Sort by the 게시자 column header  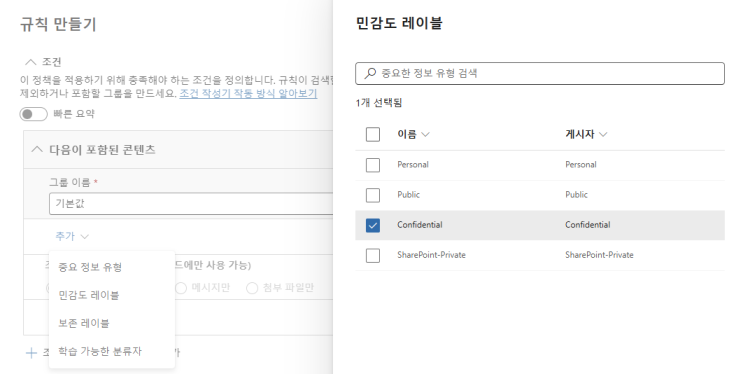tap(586, 134)
